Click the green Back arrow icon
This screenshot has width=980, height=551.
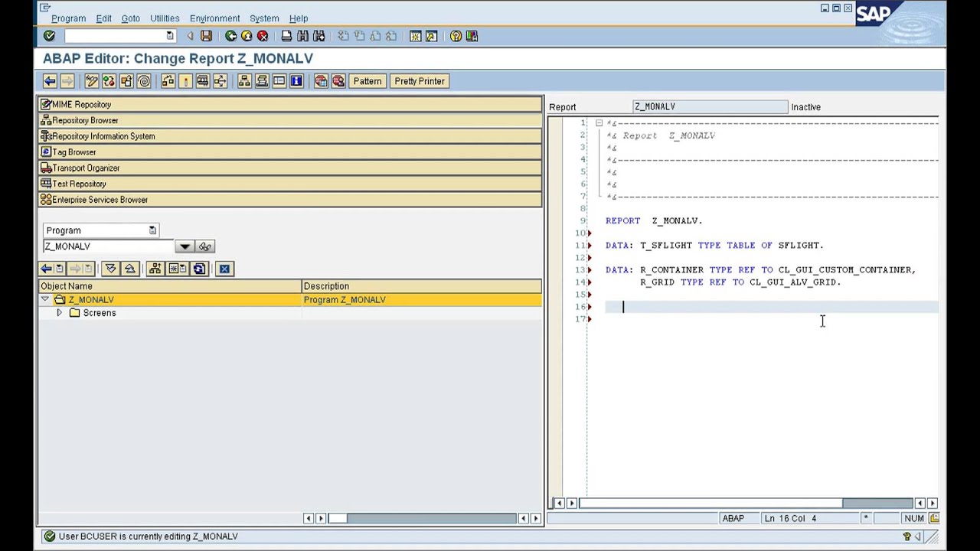coord(230,36)
